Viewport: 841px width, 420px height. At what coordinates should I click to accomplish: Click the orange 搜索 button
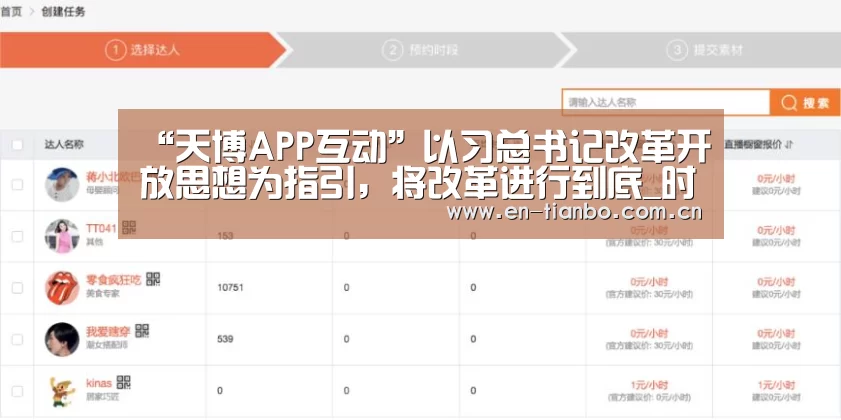805,102
